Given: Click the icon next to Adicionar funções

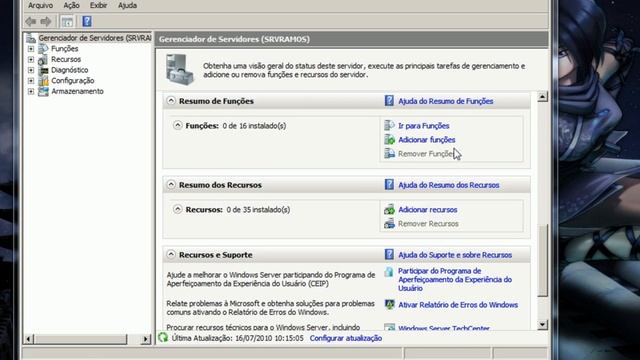Looking at the screenshot, I should point(389,140).
